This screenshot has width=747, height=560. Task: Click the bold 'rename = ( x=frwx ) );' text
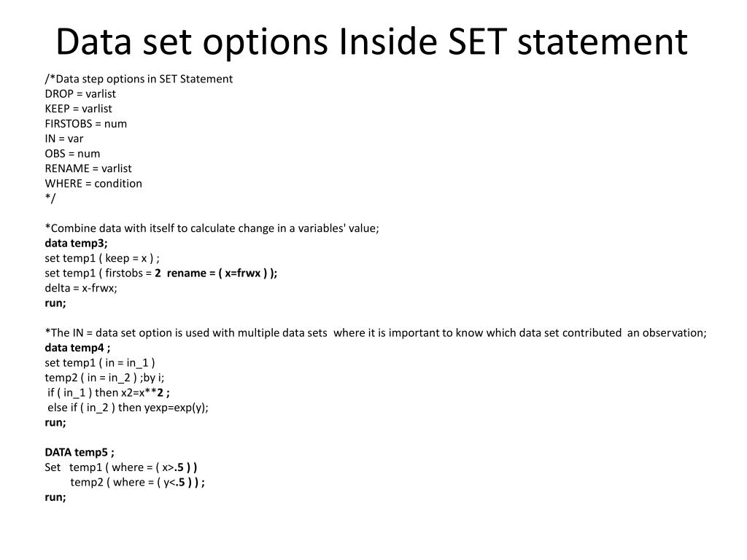point(222,273)
